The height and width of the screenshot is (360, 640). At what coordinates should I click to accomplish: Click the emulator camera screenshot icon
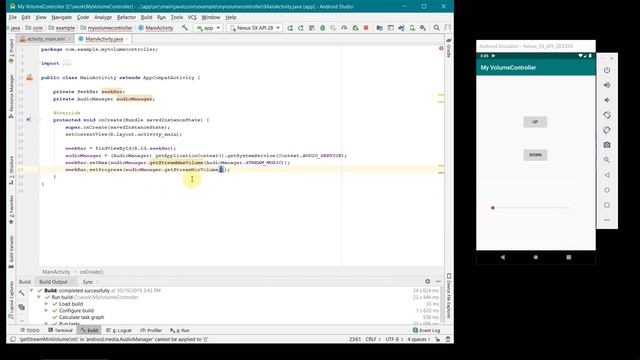607,145
